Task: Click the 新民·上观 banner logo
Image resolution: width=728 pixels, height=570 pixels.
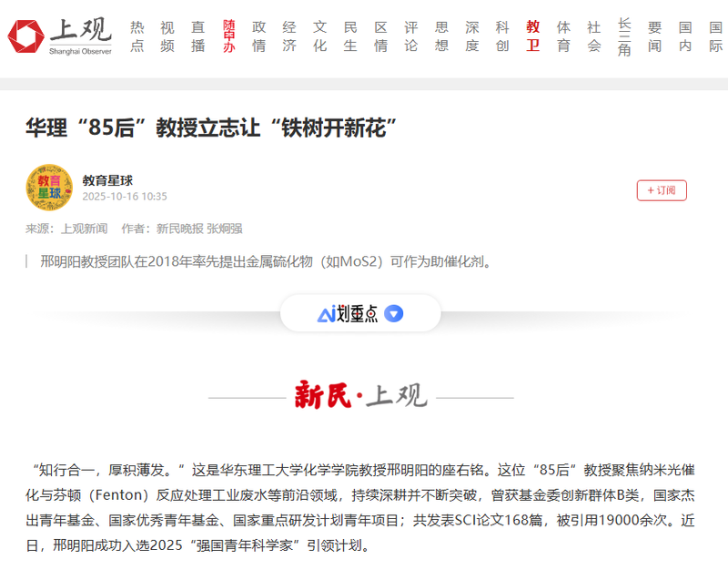Action: coord(360,396)
